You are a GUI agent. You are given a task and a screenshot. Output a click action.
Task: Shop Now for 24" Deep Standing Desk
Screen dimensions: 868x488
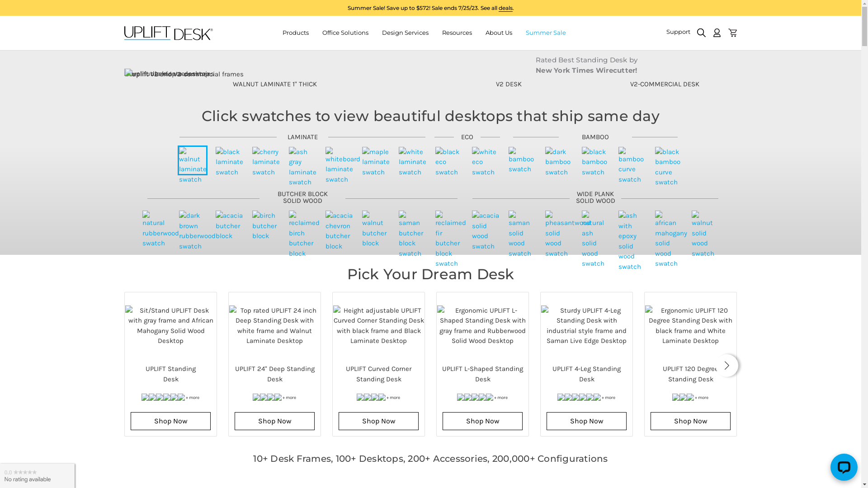[x=274, y=421]
